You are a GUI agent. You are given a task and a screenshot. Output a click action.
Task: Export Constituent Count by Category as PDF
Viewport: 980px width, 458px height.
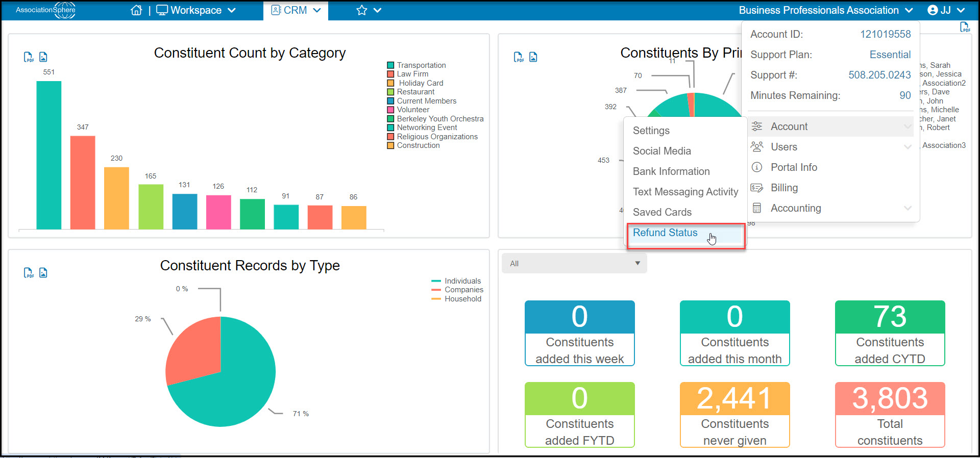pyautogui.click(x=29, y=57)
